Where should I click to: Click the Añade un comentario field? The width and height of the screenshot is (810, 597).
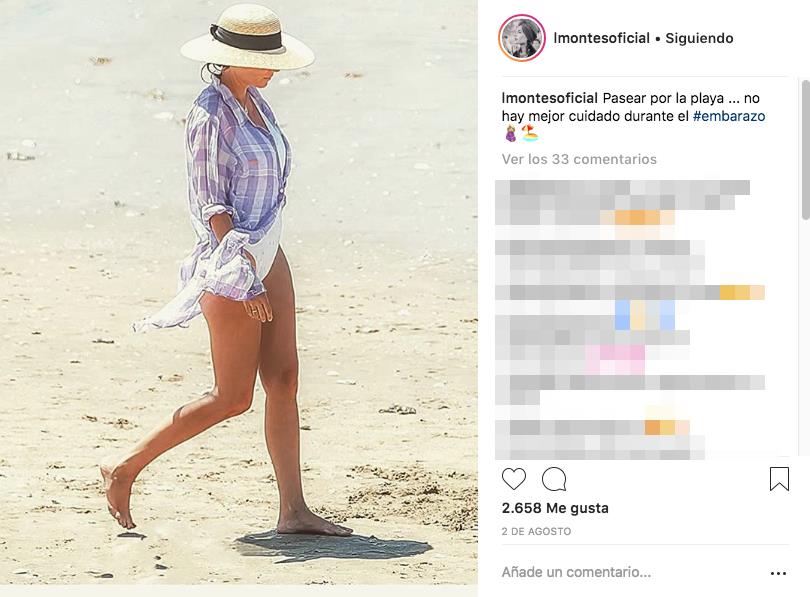(x=630, y=572)
